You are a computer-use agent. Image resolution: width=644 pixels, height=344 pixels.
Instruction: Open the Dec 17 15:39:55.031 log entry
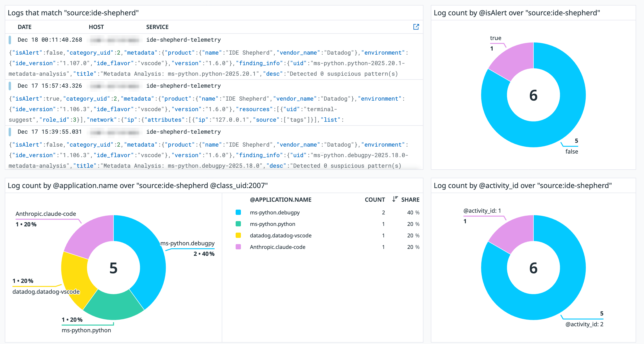point(214,148)
